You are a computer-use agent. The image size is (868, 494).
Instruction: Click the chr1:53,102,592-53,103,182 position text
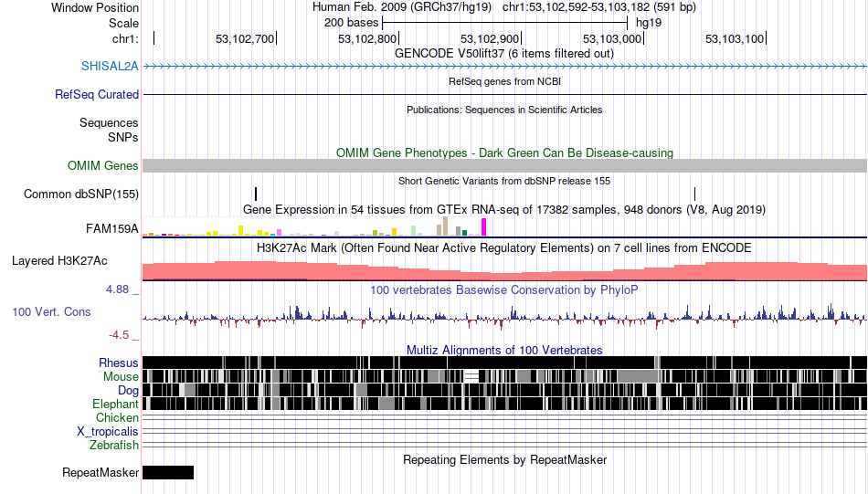click(x=599, y=7)
